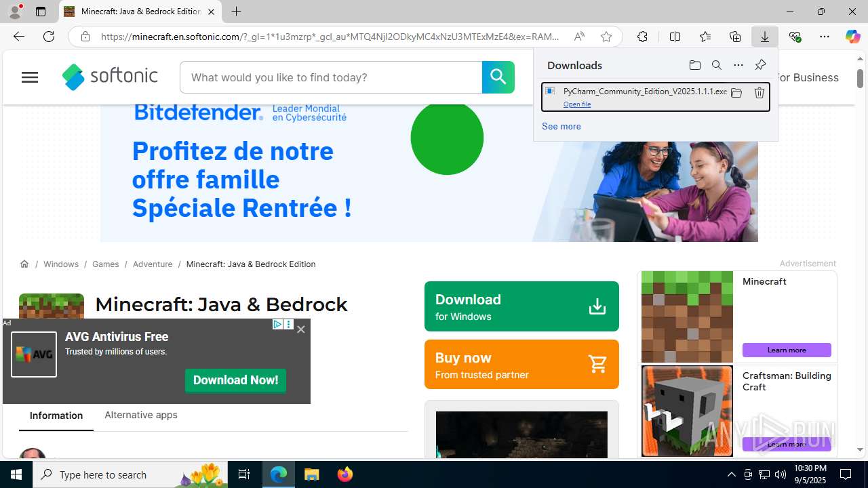Click the Bitdefender banner ad
The image size is (868, 488).
pyautogui.click(x=429, y=173)
